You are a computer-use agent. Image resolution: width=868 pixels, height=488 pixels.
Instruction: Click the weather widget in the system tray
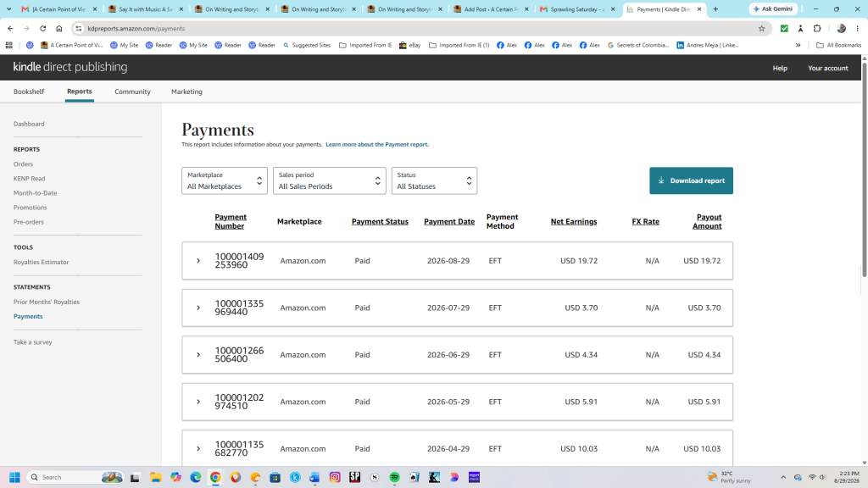(x=730, y=477)
